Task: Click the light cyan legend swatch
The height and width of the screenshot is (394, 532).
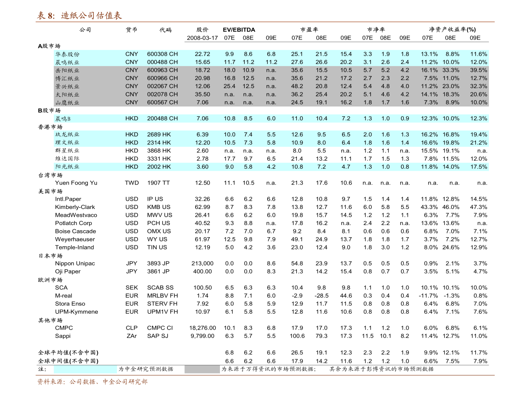Action: (x=85, y=369)
